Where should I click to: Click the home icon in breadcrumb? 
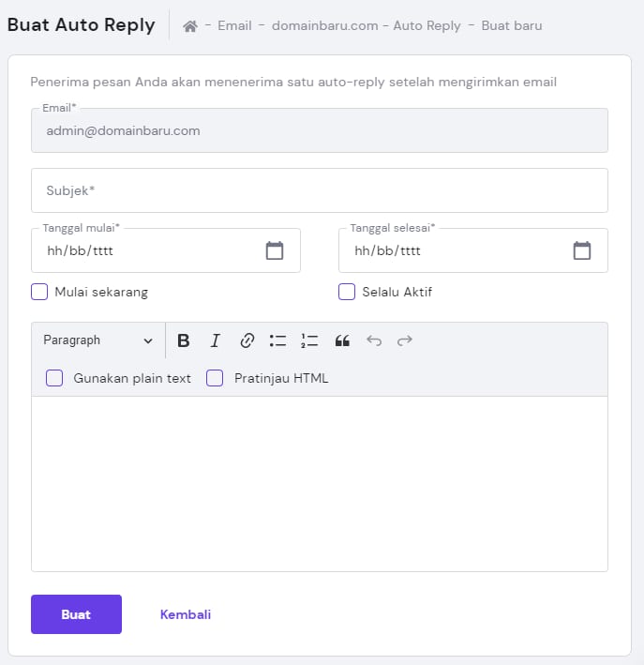190,26
